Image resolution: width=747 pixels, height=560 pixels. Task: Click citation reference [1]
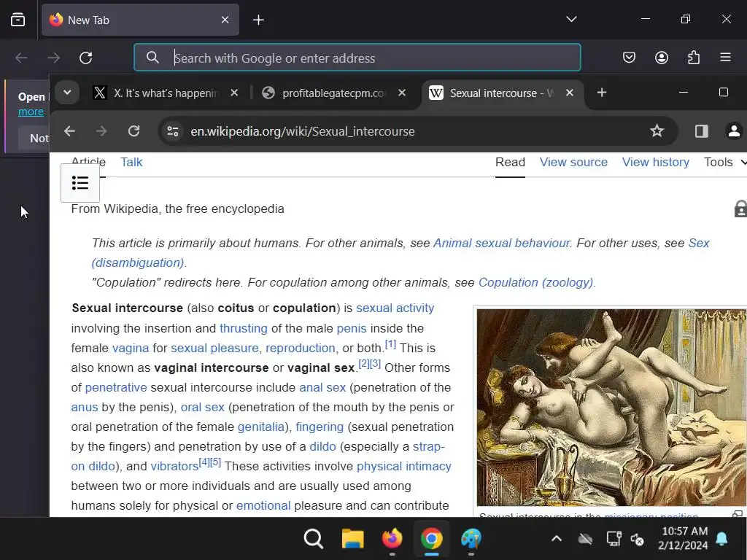point(391,344)
